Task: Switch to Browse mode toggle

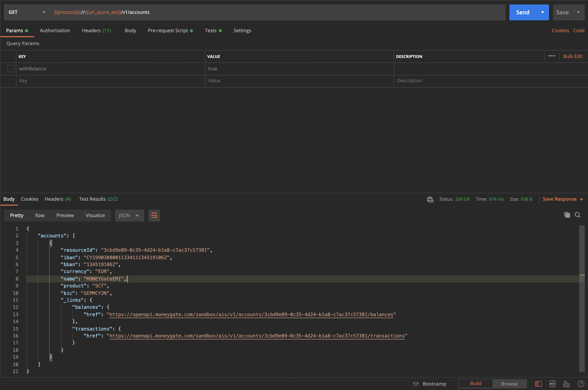Action: tap(509, 384)
